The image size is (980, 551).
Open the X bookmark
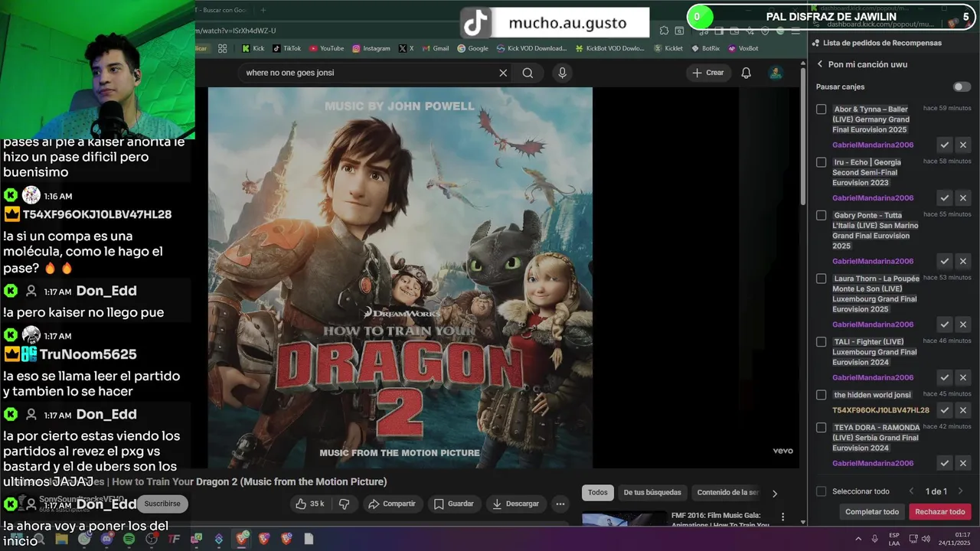click(406, 48)
